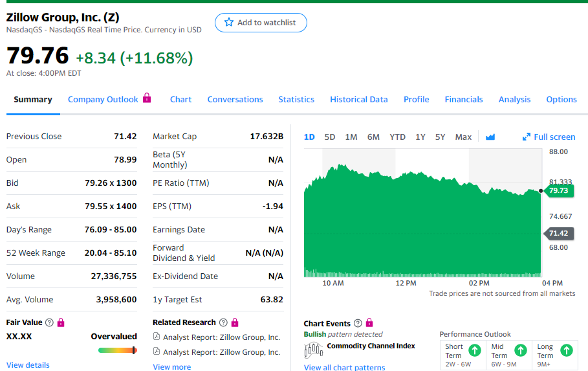Click the Overvalued fair value gradient bar
The image size is (588, 371).
tap(117, 350)
